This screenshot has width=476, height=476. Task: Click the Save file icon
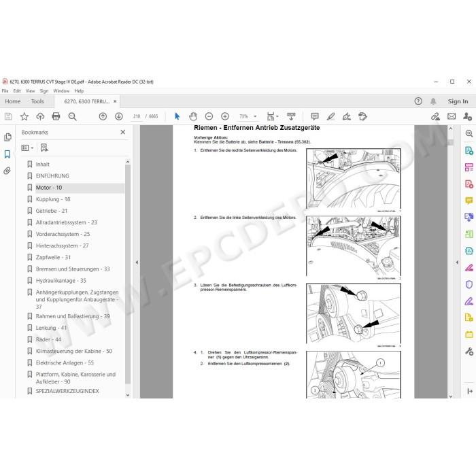pos(8,116)
